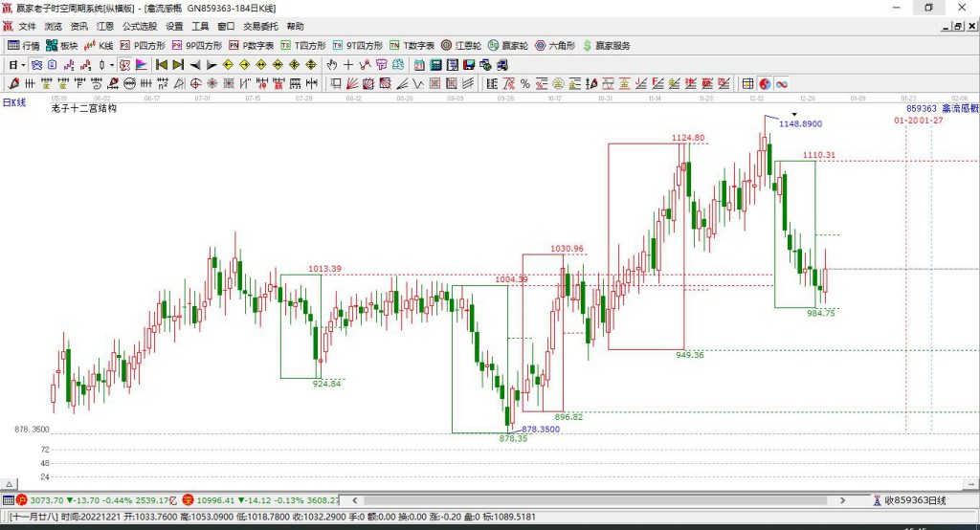Open the 窗口 menu
Screen dimensions: 980x530
click(x=226, y=26)
